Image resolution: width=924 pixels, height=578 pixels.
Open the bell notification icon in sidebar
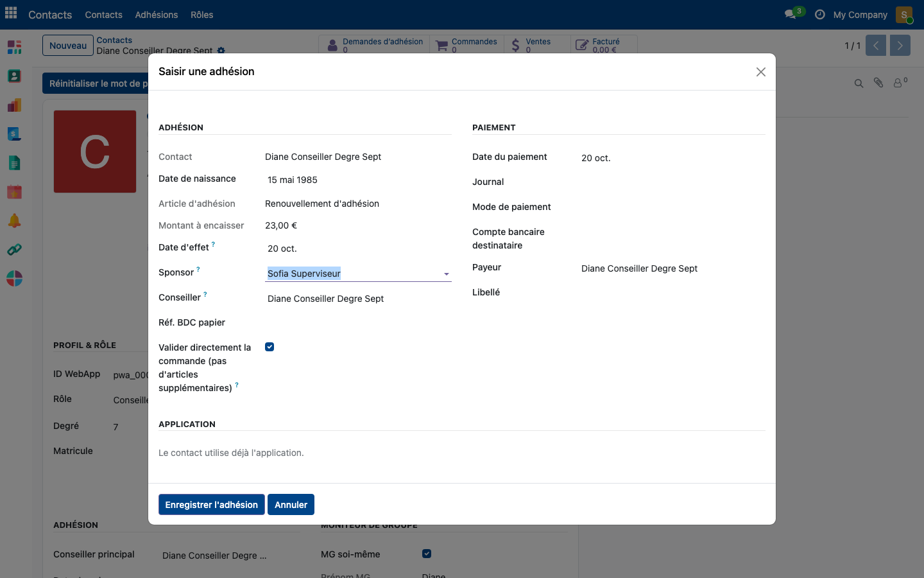[14, 220]
